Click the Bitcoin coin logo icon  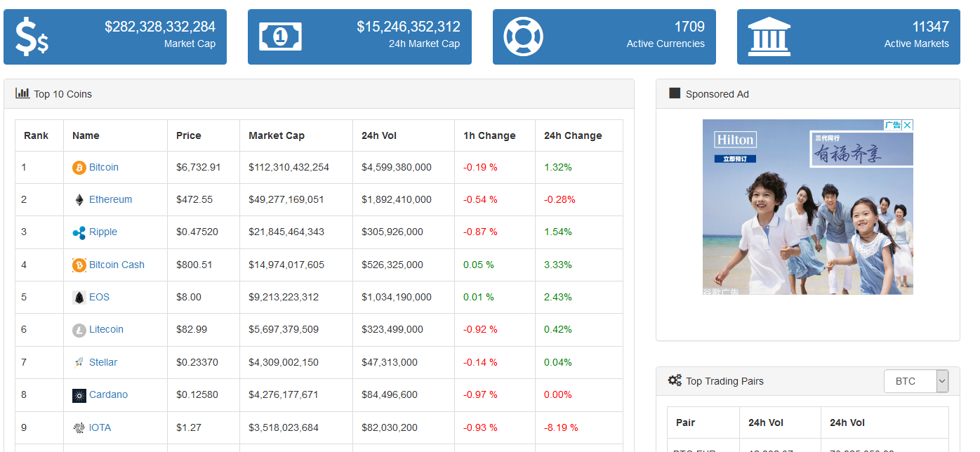click(79, 168)
